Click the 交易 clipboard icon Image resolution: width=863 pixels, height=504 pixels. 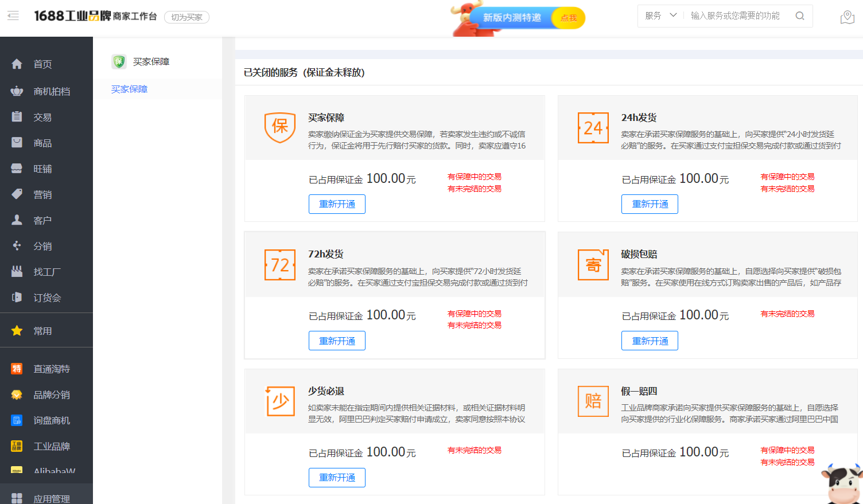pos(17,117)
